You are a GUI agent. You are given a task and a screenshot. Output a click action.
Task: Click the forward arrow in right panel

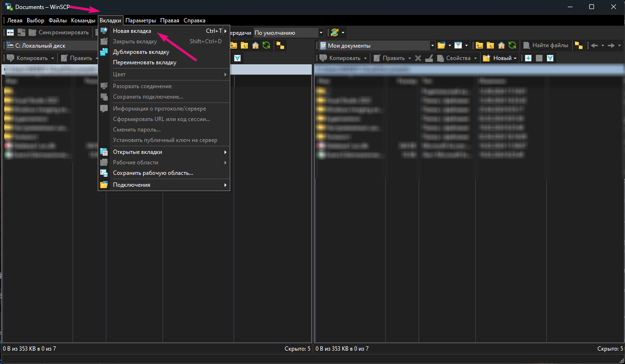tap(611, 45)
